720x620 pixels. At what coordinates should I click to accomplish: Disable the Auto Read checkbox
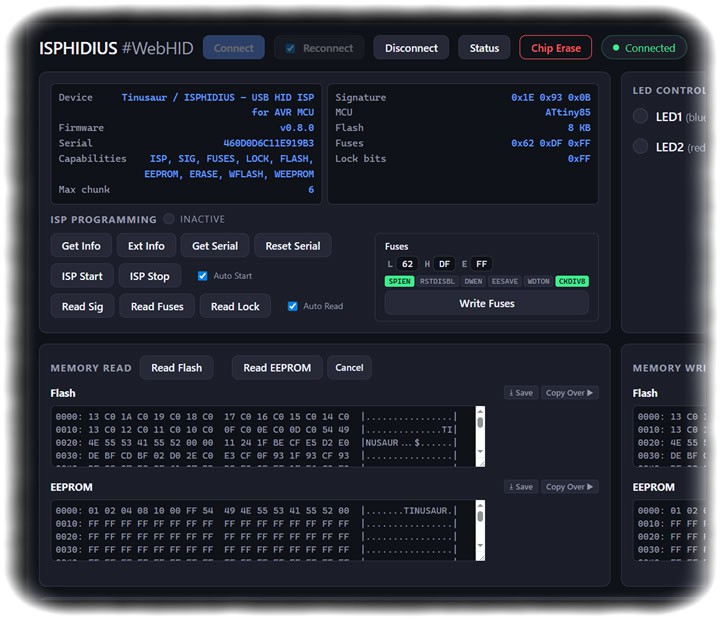point(292,306)
